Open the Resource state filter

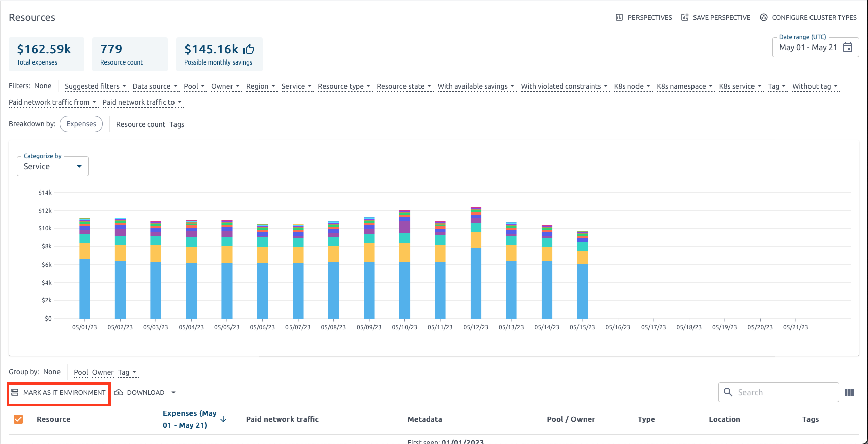pos(404,86)
